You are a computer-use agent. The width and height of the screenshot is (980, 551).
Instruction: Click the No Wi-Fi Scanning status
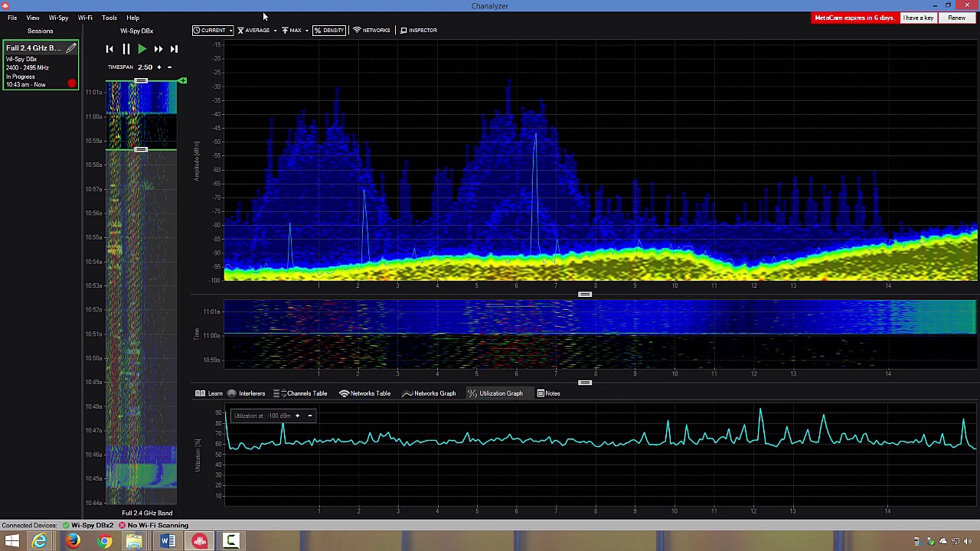click(153, 526)
